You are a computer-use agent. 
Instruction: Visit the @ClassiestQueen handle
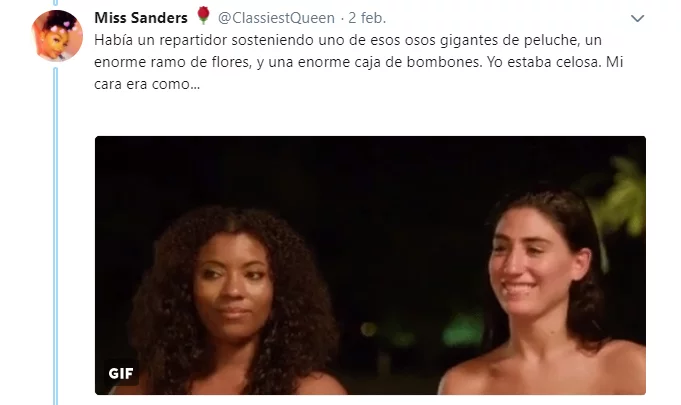click(x=276, y=18)
